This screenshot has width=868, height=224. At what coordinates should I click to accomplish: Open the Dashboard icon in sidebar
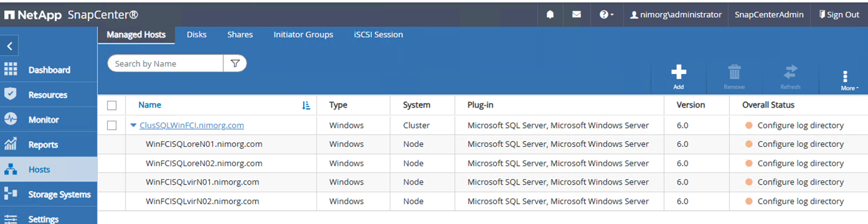pos(11,69)
